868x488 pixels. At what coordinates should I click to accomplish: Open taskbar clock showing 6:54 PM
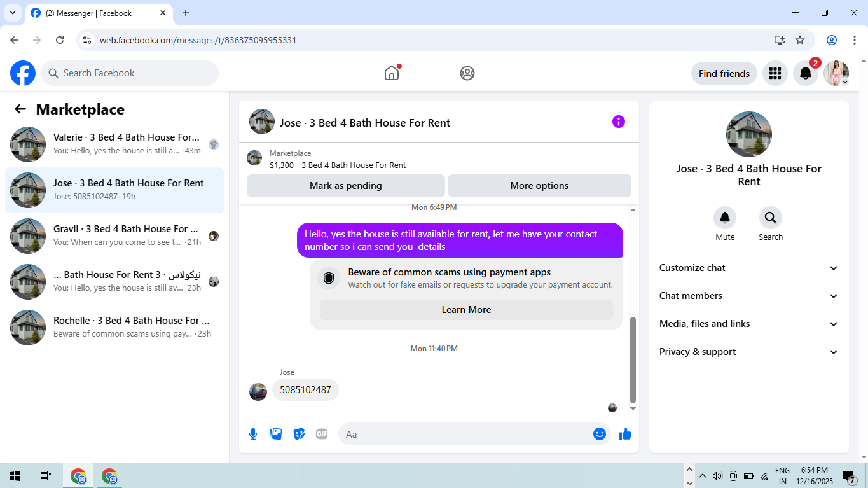pyautogui.click(x=814, y=476)
